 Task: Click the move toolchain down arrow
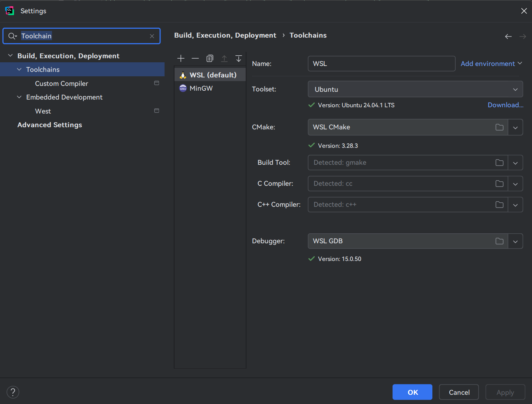239,59
